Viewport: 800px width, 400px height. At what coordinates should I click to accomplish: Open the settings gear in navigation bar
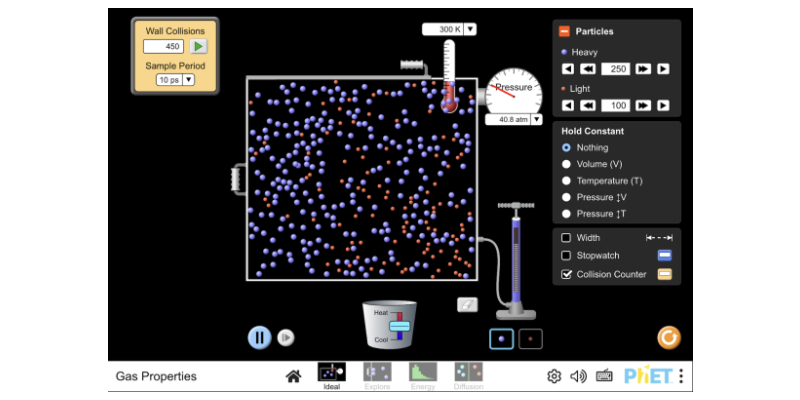553,376
